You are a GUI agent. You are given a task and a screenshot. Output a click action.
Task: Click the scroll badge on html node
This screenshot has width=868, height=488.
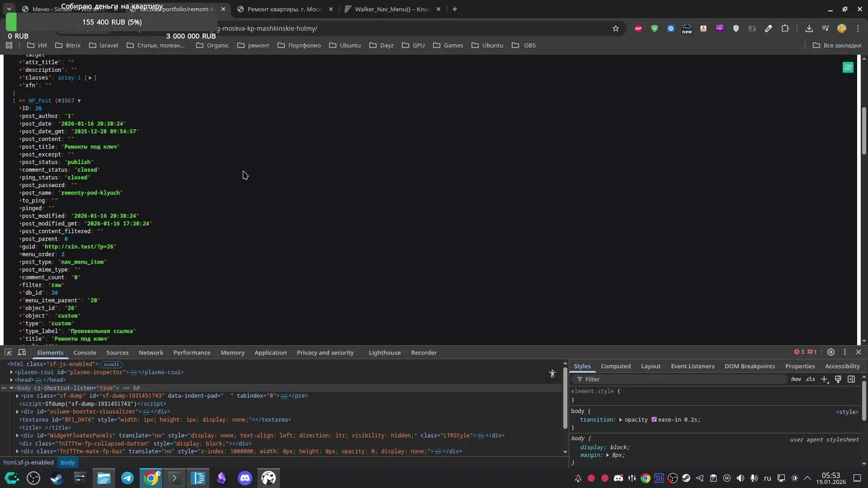111,364
